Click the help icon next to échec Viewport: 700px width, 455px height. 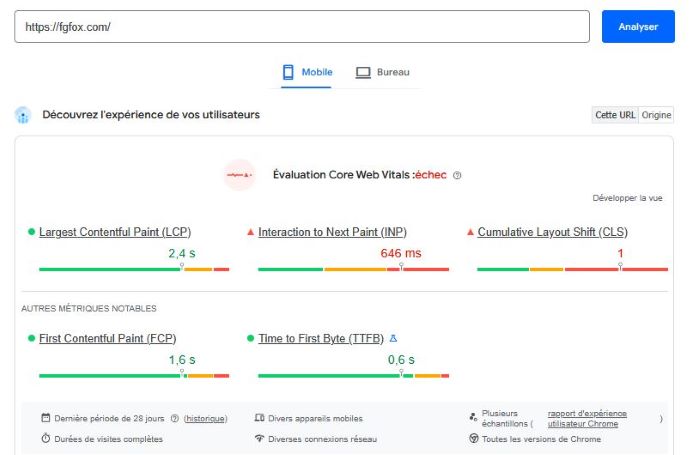457,175
